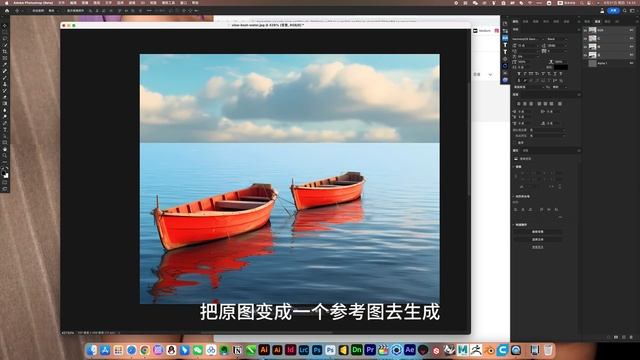Image resolution: width=640 pixels, height=360 pixels.
Task: Show the Alpha 1 channel visibility box
Action: point(585,63)
